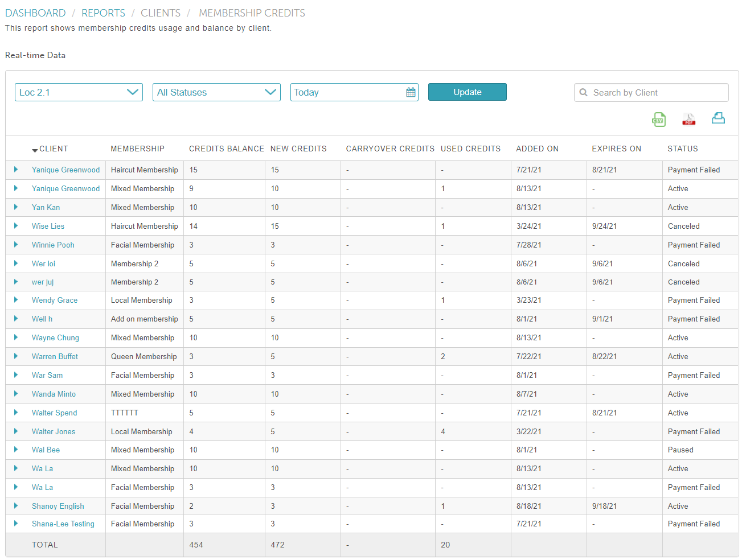Click ADDED ON column header
Image resolution: width=742 pixels, height=560 pixels.
(537, 149)
